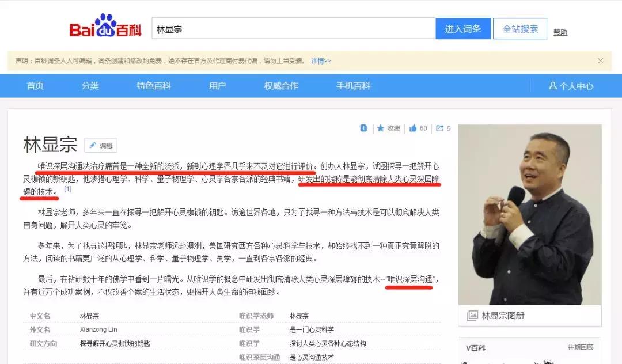Select 特色百科 in the navigation bar
The width and height of the screenshot is (622, 364).
153,85
